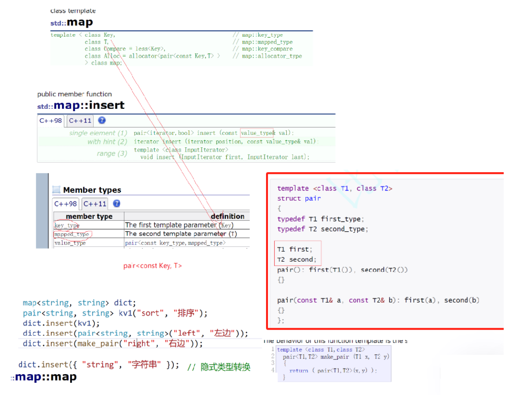517x420 pixels.
Task: Click the definition column header
Action: [228, 216]
